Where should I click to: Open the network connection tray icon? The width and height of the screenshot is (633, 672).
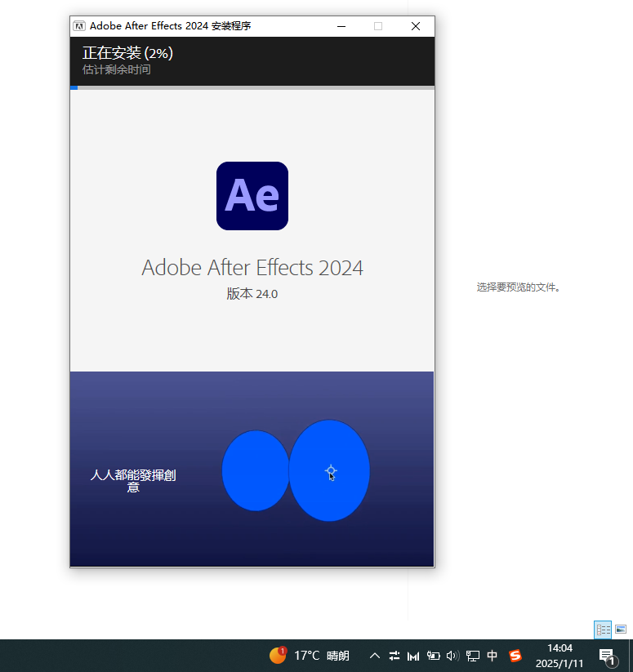point(473,656)
